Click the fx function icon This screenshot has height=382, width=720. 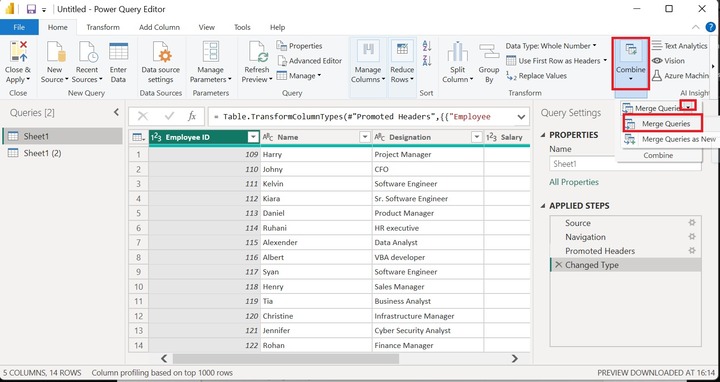[192, 117]
